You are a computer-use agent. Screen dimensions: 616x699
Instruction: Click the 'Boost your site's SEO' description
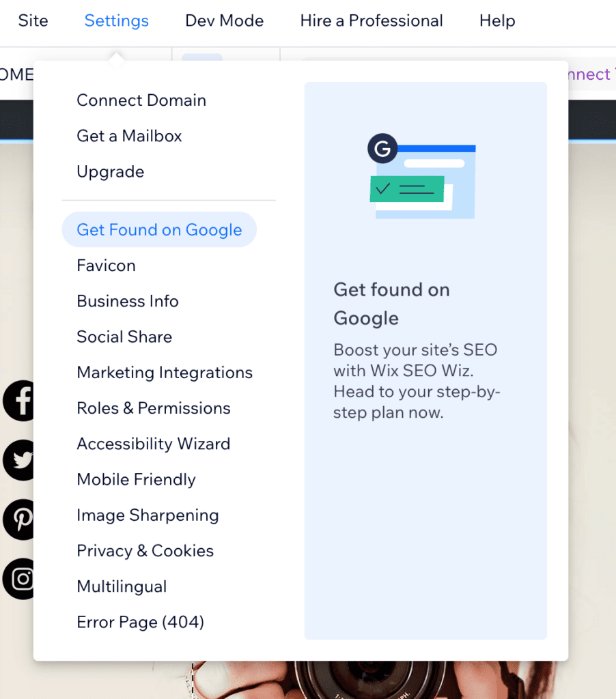[x=417, y=381]
